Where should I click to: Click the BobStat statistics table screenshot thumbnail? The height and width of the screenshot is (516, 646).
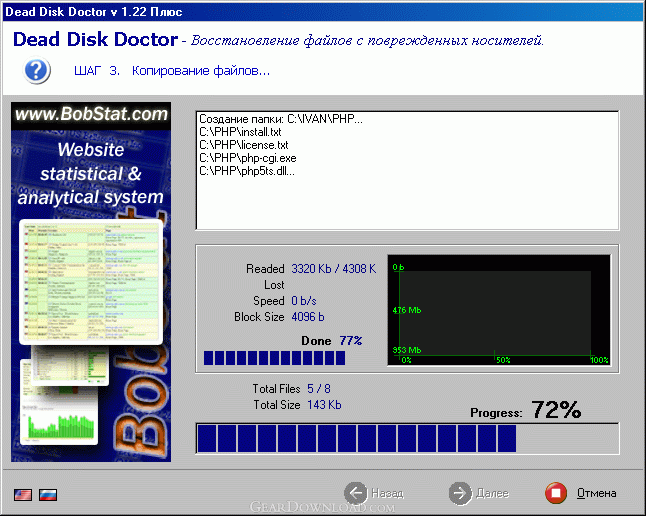(x=91, y=282)
